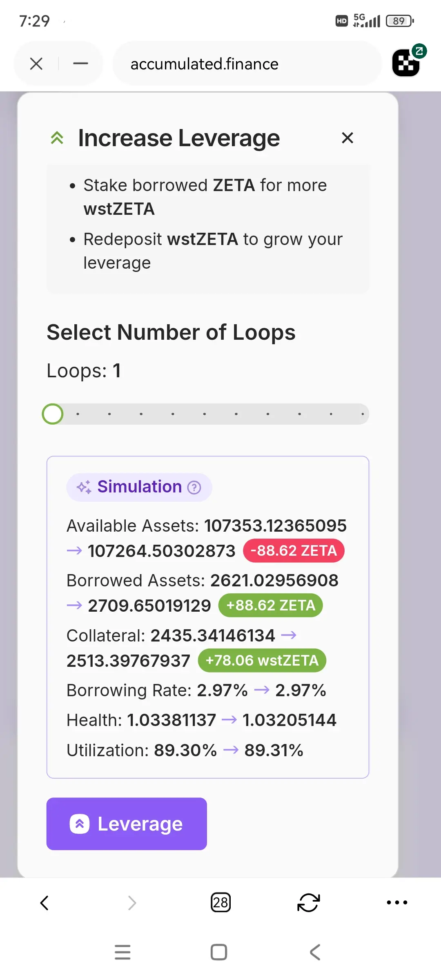The image size is (441, 980).
Task: Tap the HD status bar icon
Action: 341,21
